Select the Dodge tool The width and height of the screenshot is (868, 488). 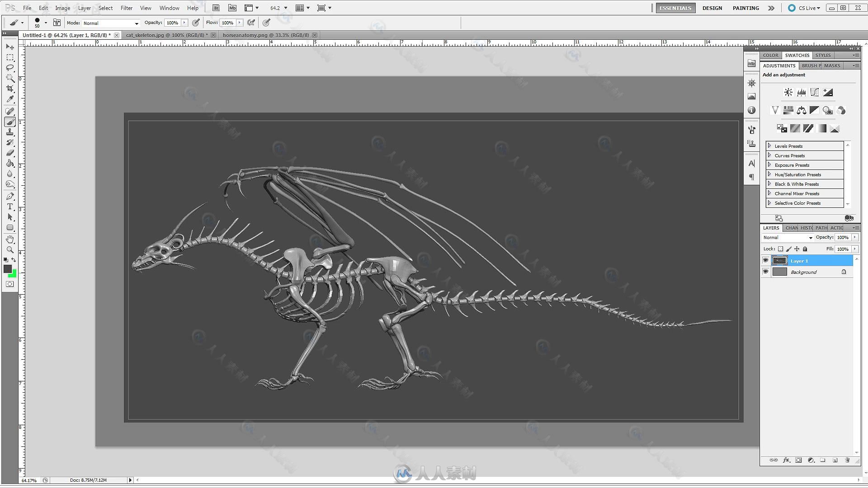tap(10, 184)
